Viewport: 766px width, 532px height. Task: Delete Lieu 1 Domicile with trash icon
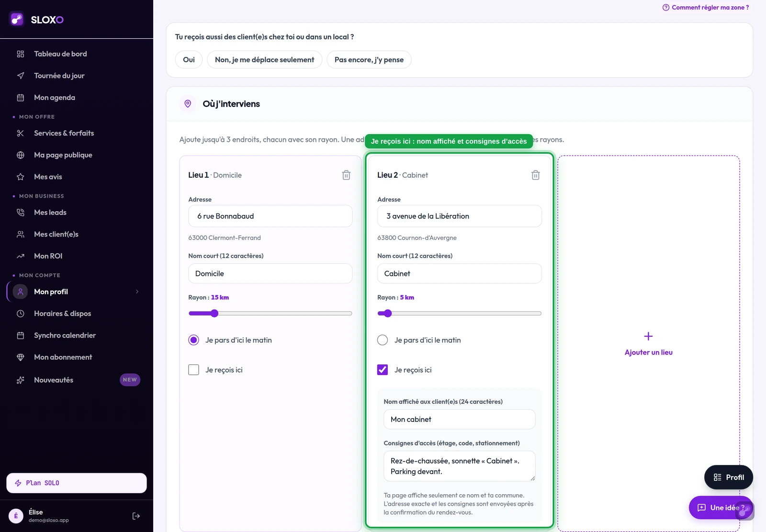point(346,175)
